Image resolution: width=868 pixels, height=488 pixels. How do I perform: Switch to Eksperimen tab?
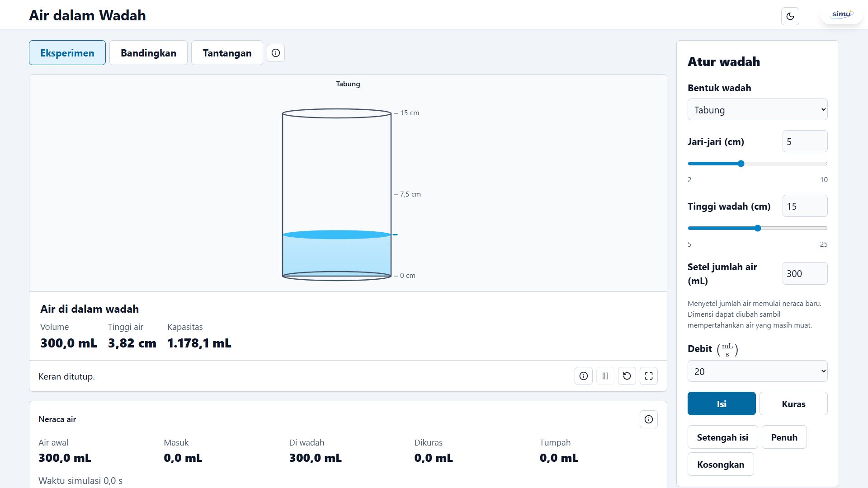67,53
